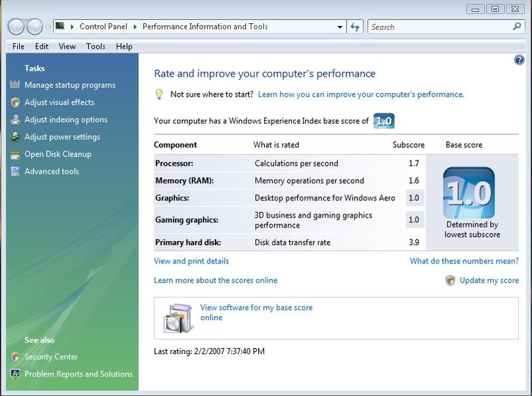
Task: Click inside the Search input box
Action: [x=439, y=27]
